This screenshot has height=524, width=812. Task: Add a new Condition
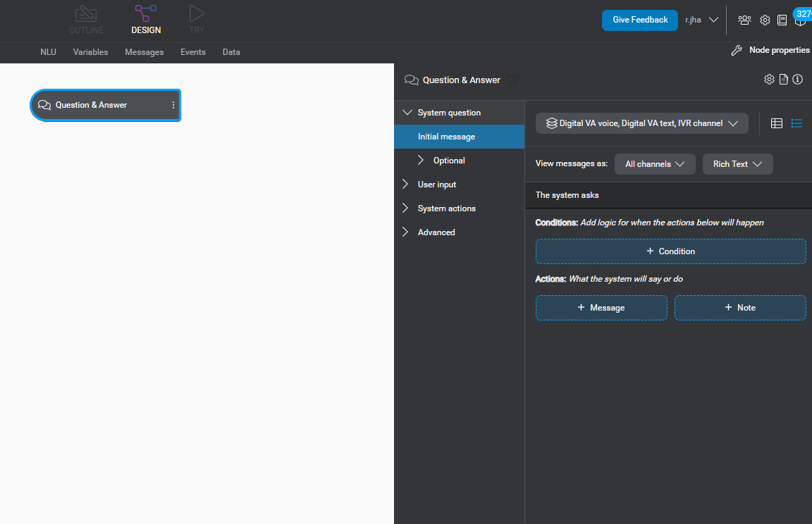point(670,251)
